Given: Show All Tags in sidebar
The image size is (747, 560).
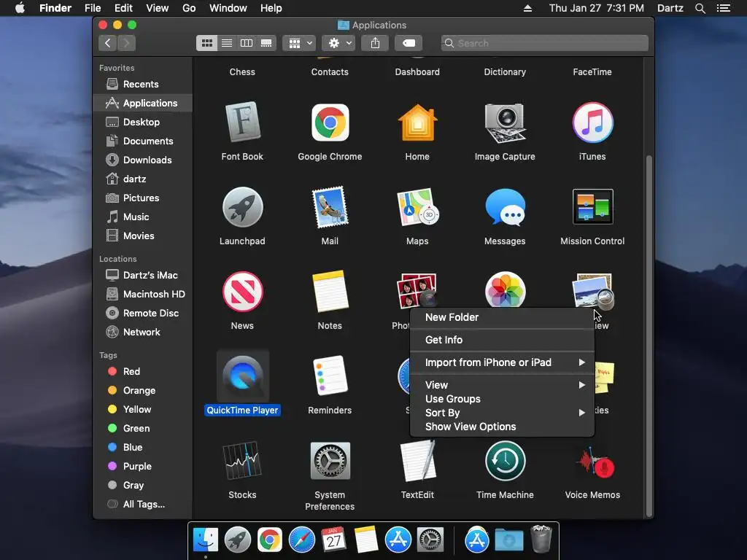Looking at the screenshot, I should pyautogui.click(x=143, y=505).
